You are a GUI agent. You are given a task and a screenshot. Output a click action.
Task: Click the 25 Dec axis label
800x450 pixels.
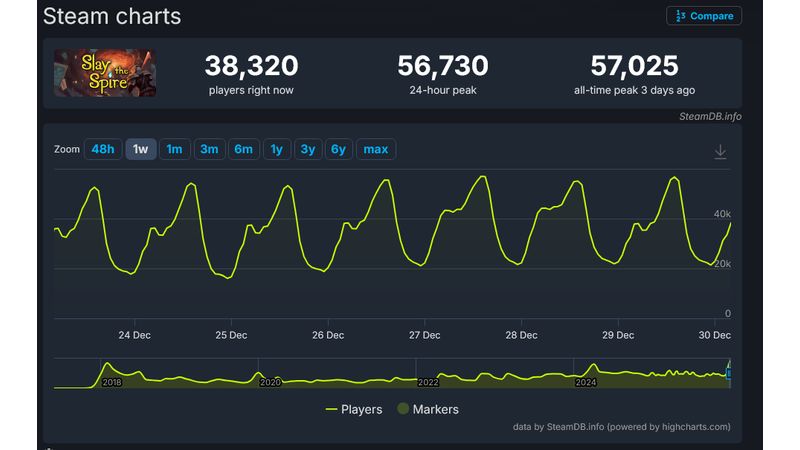tap(231, 335)
